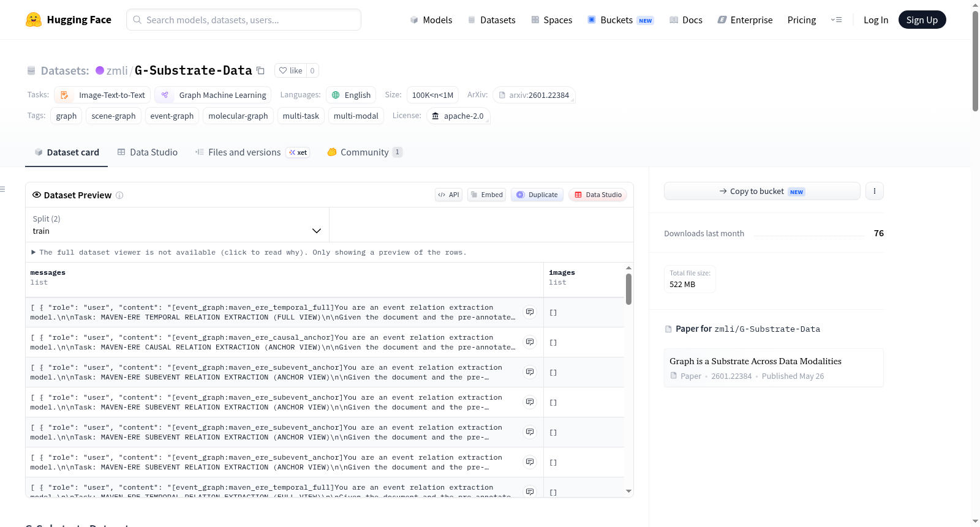Click the 522 MB total file size value
This screenshot has height=527, width=980.
coord(682,284)
